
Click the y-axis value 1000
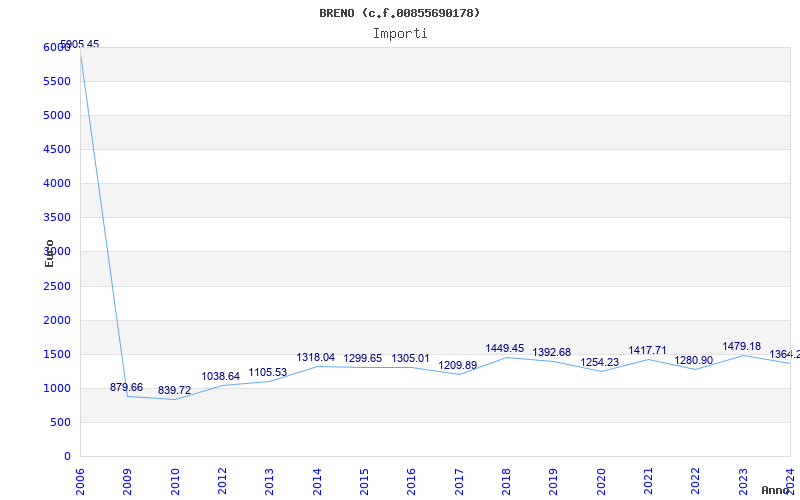click(57, 388)
